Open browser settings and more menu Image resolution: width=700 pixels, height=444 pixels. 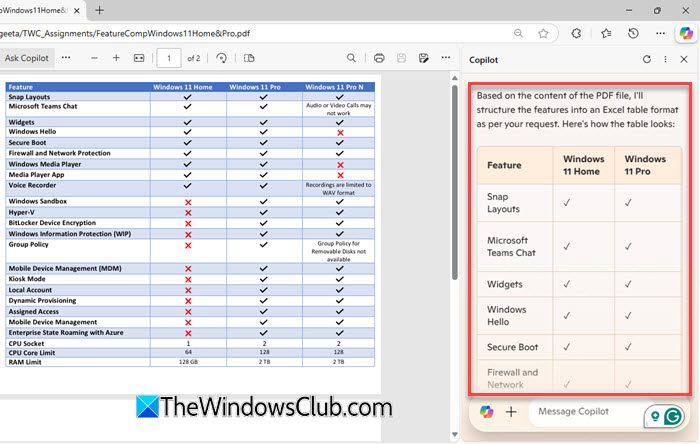click(660, 33)
